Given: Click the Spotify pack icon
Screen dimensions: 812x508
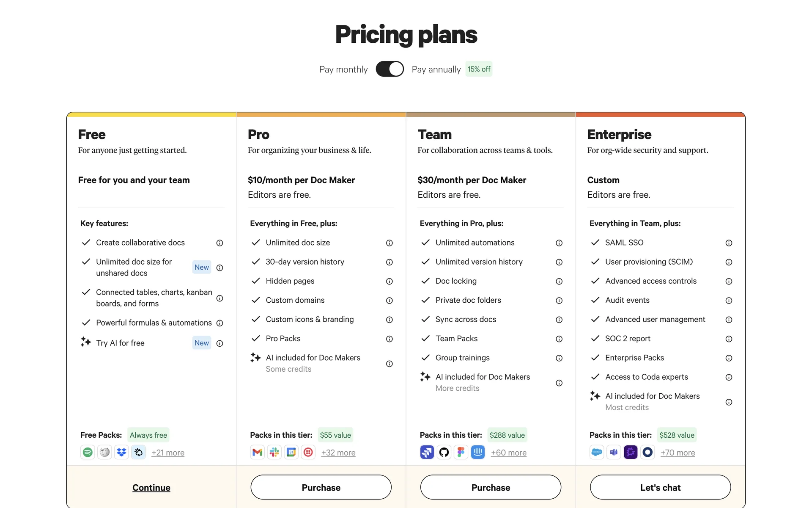Looking at the screenshot, I should [x=88, y=453].
